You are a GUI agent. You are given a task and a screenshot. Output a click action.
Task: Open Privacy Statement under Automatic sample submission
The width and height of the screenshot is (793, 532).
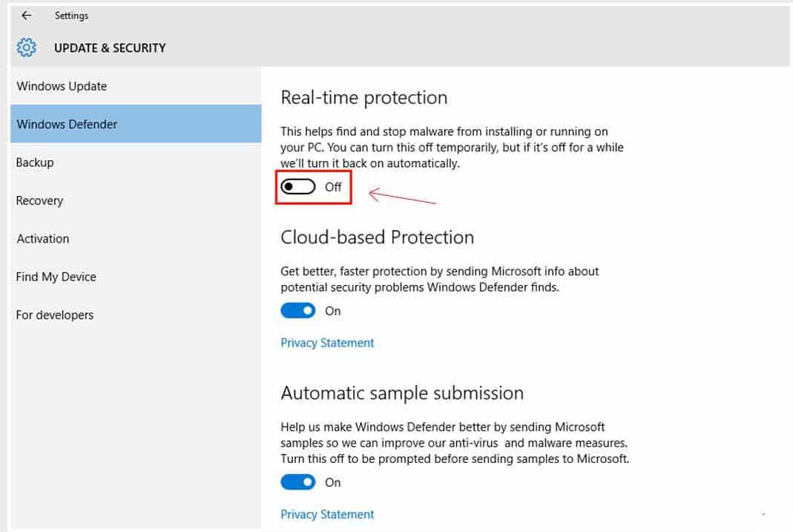(327, 514)
